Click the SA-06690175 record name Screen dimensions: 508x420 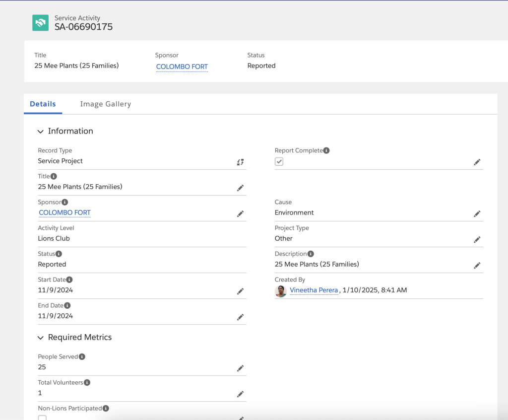(83, 27)
